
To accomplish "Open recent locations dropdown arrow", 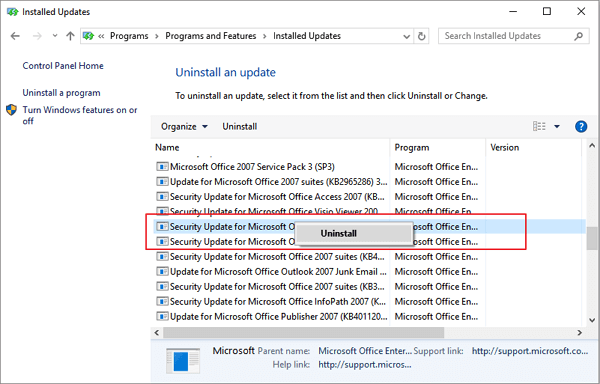I will (55, 36).
